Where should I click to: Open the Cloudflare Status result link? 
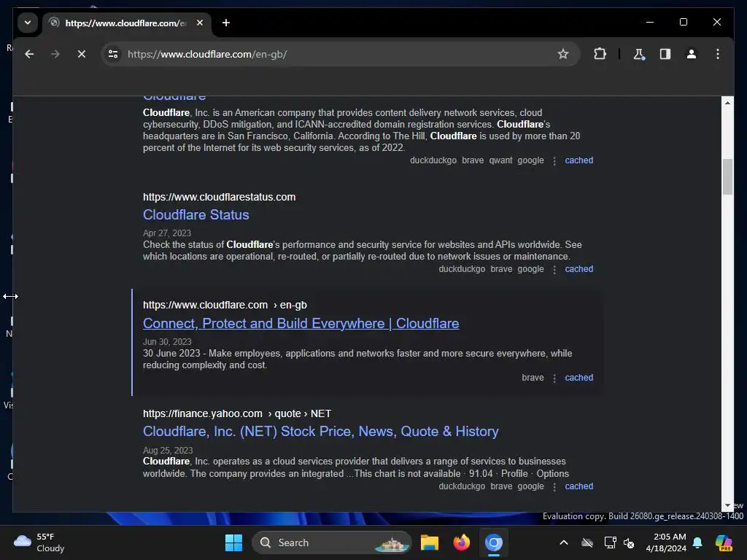click(196, 215)
